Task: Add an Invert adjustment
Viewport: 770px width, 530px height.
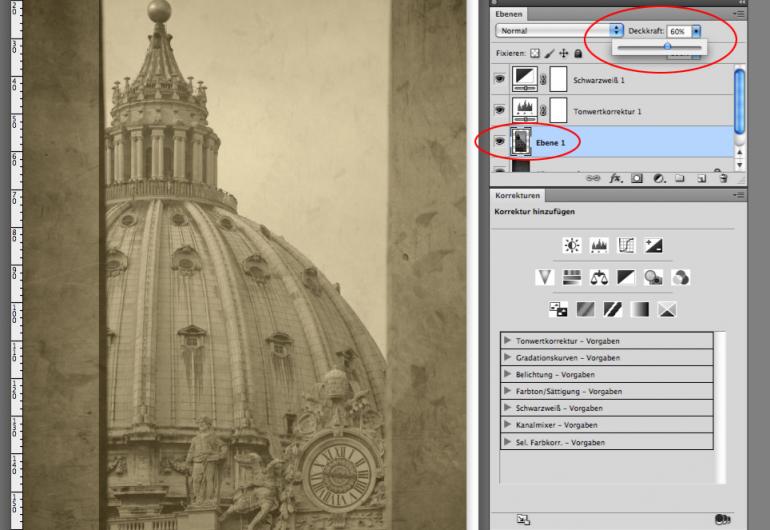Action: (558, 309)
